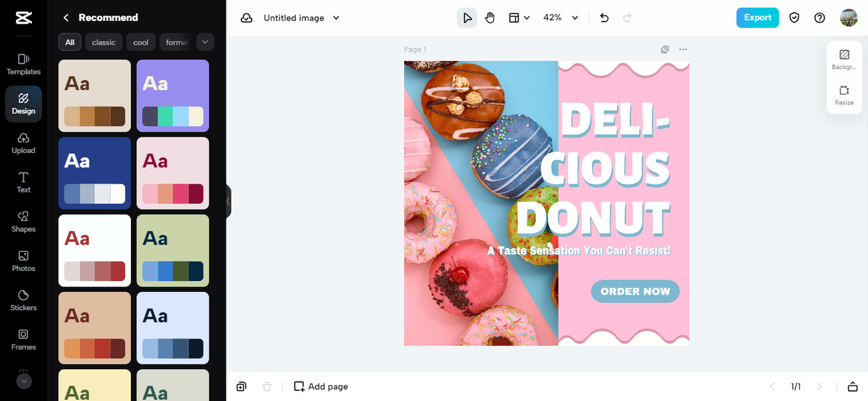The height and width of the screenshot is (401, 868).
Task: Open the pages overview panel icon
Action: [x=852, y=386]
